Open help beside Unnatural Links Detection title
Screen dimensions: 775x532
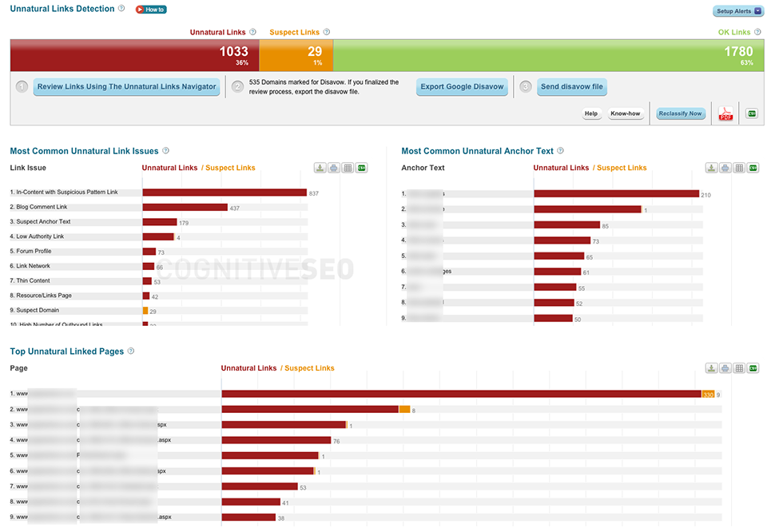121,9
